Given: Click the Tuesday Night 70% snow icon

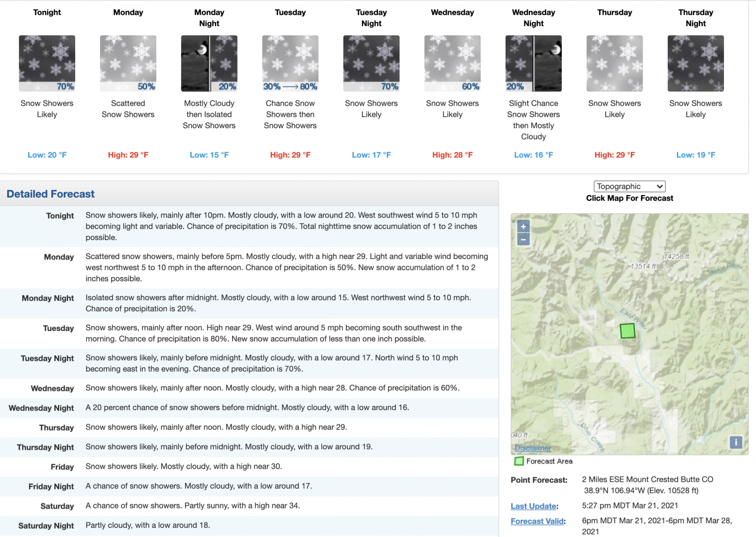Looking at the screenshot, I should coord(371,64).
